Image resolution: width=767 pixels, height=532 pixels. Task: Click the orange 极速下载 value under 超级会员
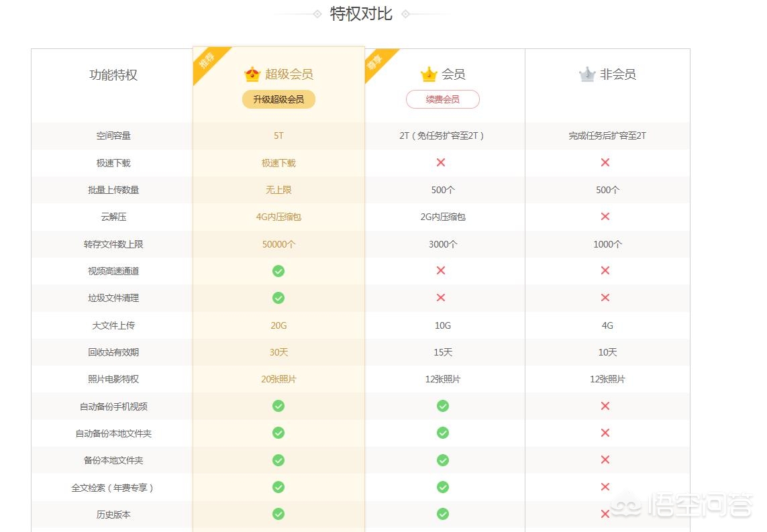click(279, 163)
